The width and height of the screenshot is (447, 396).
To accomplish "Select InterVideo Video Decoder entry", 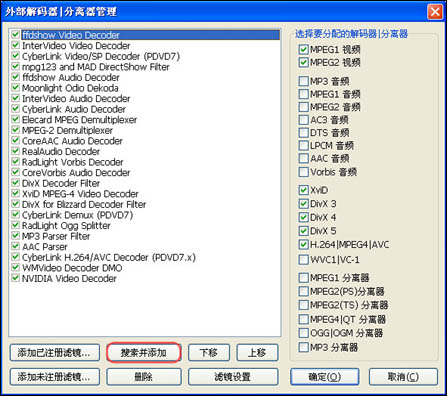I will [76, 46].
